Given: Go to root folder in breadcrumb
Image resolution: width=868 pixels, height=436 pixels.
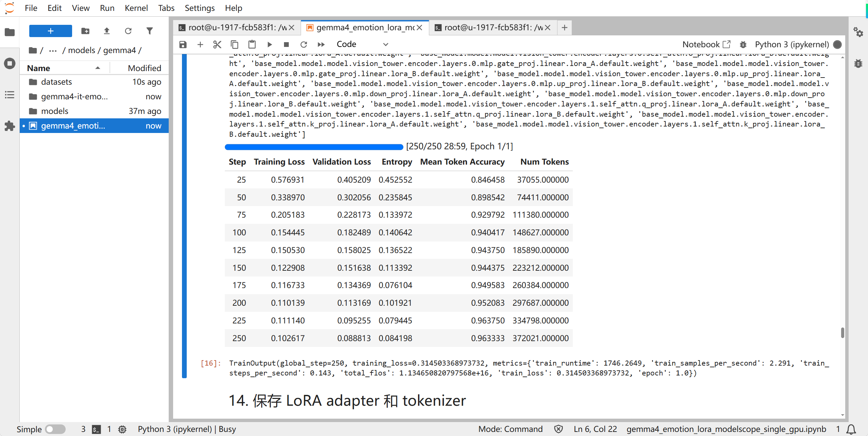Looking at the screenshot, I should (33, 50).
